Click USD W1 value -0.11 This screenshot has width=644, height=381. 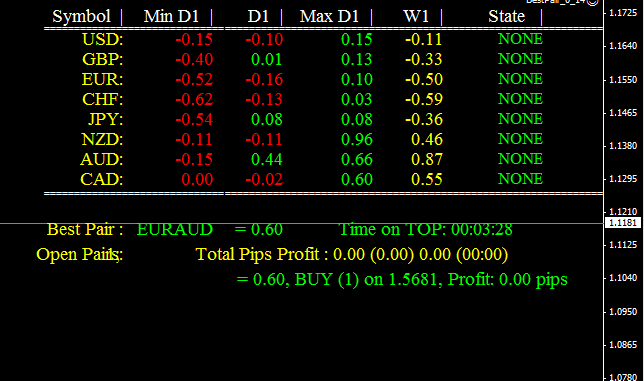pyautogui.click(x=424, y=39)
